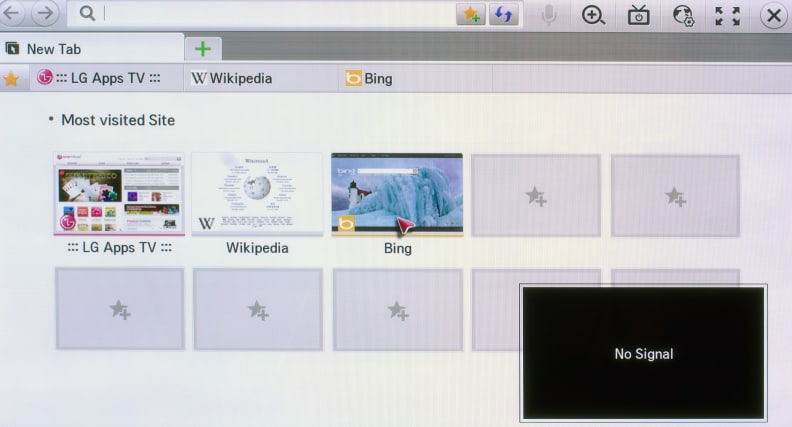Select the New Tab tab

(x=92, y=49)
